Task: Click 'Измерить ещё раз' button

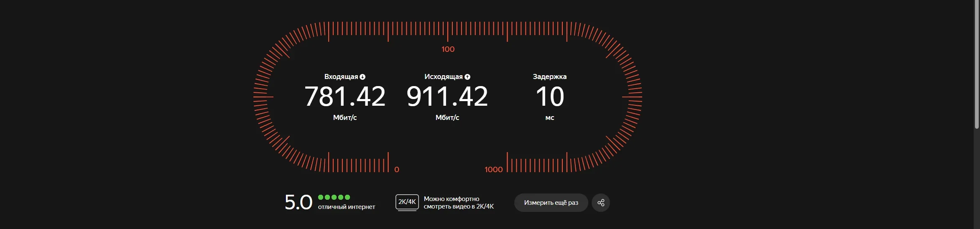Action: (x=551, y=203)
